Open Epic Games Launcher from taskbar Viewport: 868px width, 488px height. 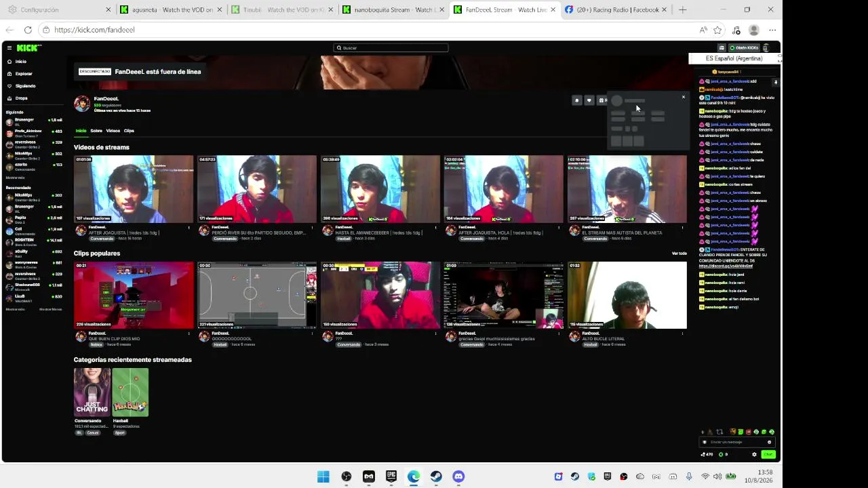coord(391,476)
